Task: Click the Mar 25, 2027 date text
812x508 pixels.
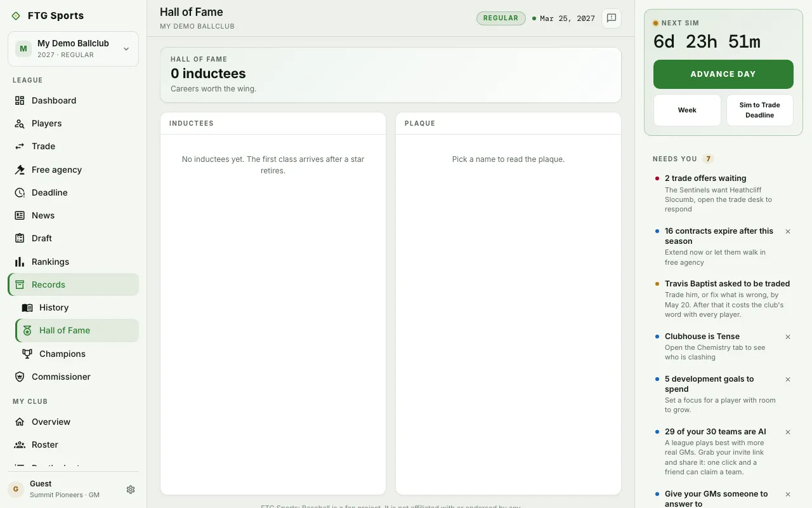Action: click(567, 18)
